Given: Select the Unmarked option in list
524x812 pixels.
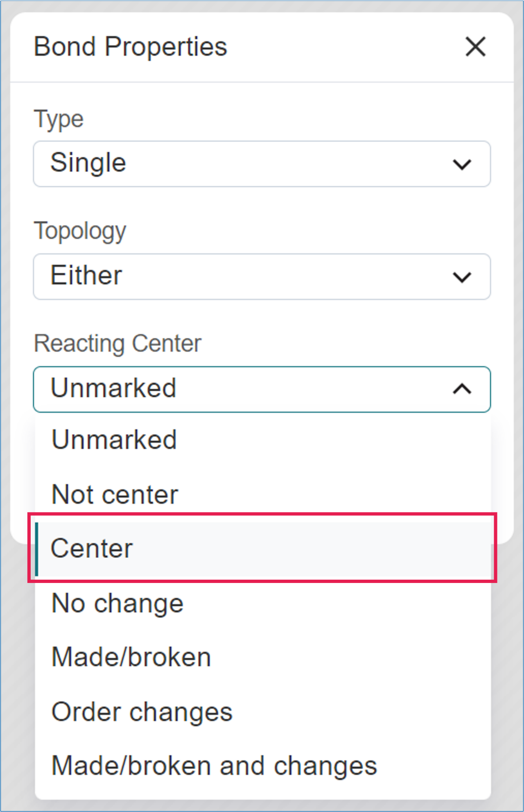Looking at the screenshot, I should 114,440.
